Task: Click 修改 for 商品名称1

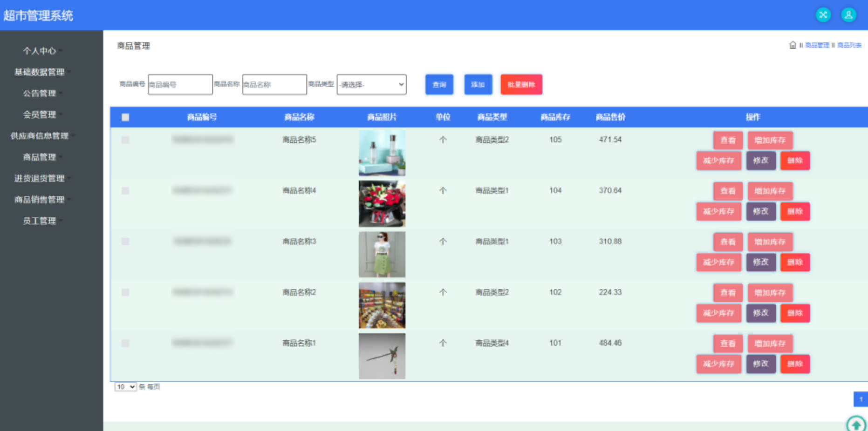Action: point(761,364)
